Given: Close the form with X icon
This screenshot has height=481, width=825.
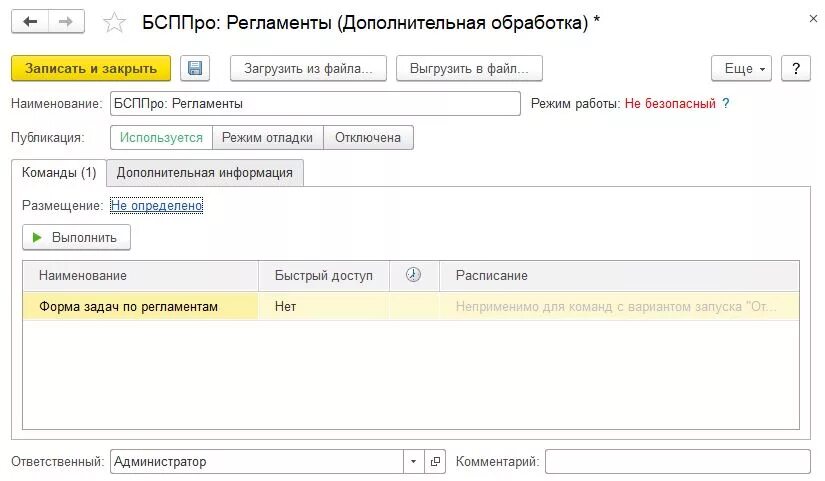Looking at the screenshot, I should coord(810,19).
